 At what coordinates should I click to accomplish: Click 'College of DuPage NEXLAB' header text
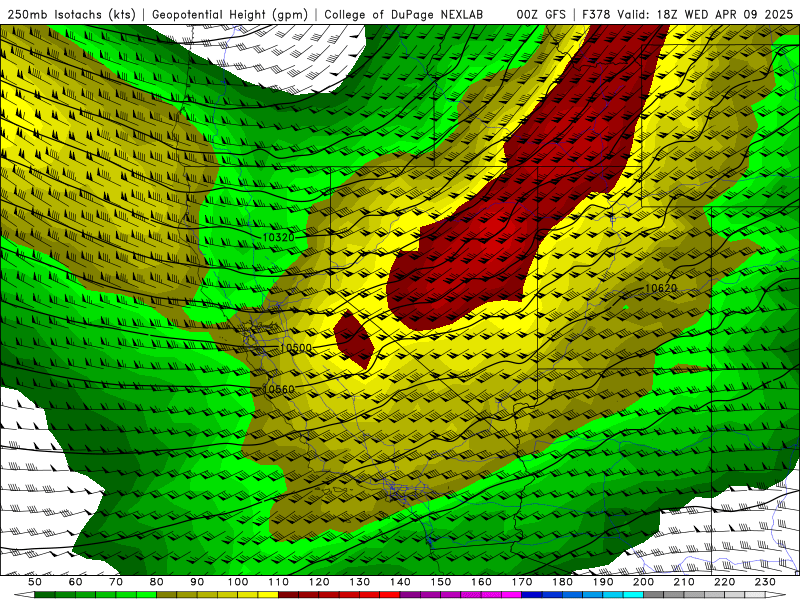pyautogui.click(x=403, y=14)
